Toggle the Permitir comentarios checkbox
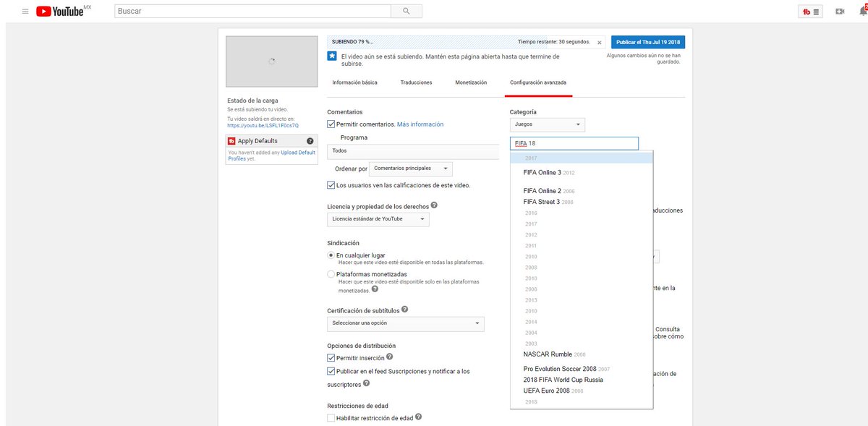Screen dimensions: 868x426 coord(331,124)
